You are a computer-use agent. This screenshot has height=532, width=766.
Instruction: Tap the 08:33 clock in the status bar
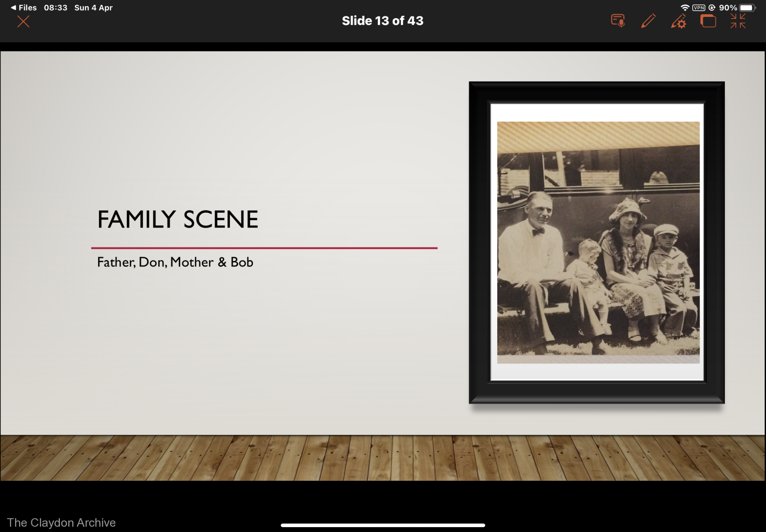click(x=55, y=8)
